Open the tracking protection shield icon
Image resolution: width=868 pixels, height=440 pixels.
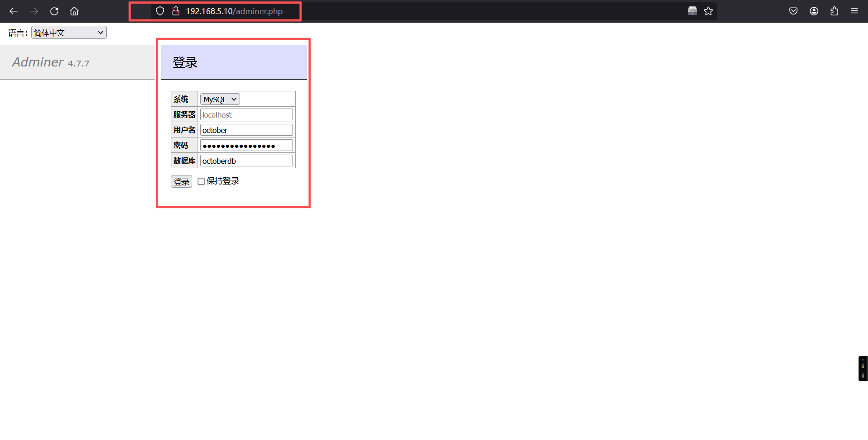pyautogui.click(x=160, y=11)
